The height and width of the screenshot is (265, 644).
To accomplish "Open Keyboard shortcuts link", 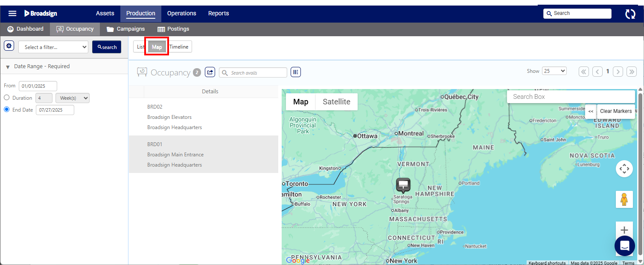I will coord(547,263).
